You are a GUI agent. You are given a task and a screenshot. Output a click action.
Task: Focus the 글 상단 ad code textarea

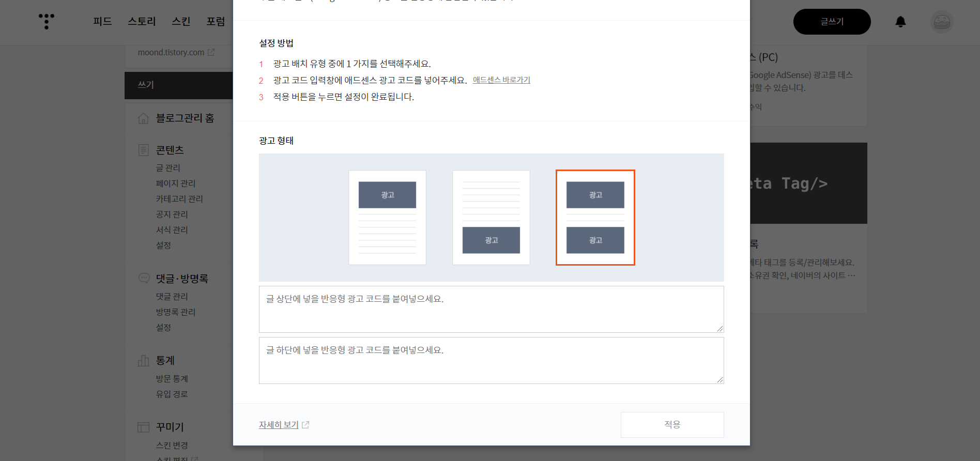(x=491, y=309)
